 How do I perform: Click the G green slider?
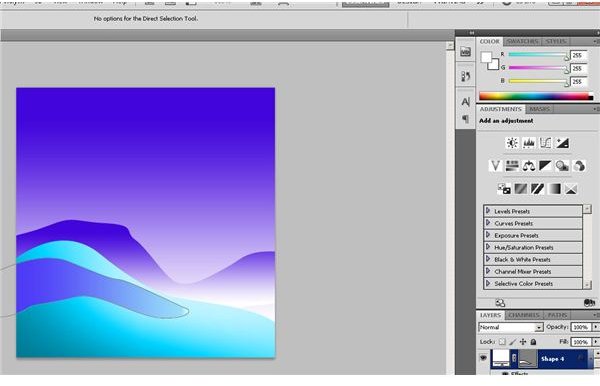538,68
